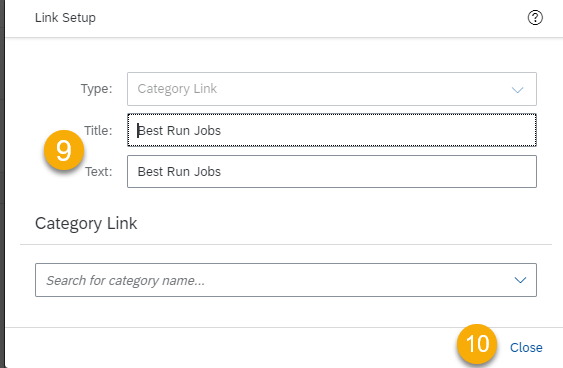The image size is (563, 368).
Task: Click the greyed Category Link value in Type
Action: pos(177,89)
